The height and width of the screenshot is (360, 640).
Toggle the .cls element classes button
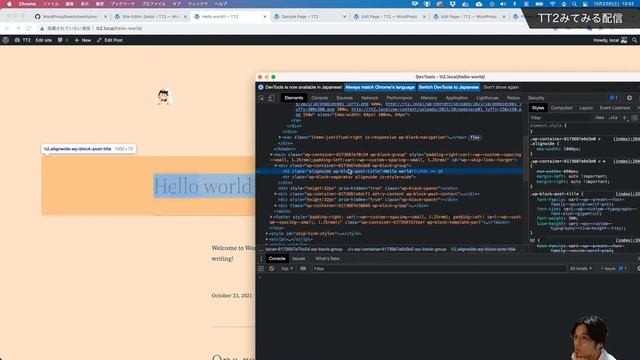613,118
